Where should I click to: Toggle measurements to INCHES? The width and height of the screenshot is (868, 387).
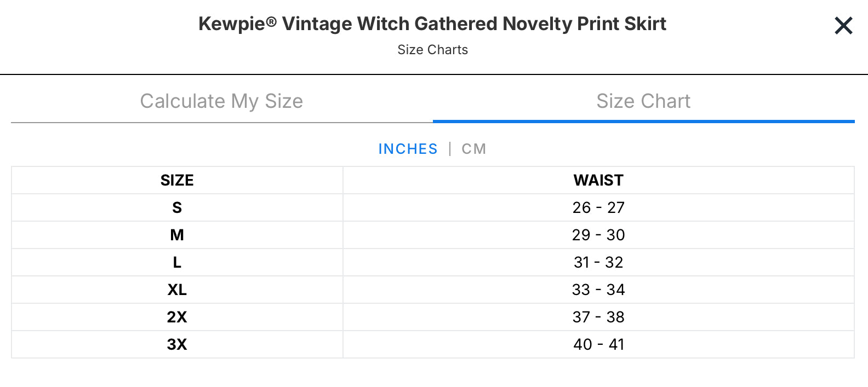[x=408, y=149]
